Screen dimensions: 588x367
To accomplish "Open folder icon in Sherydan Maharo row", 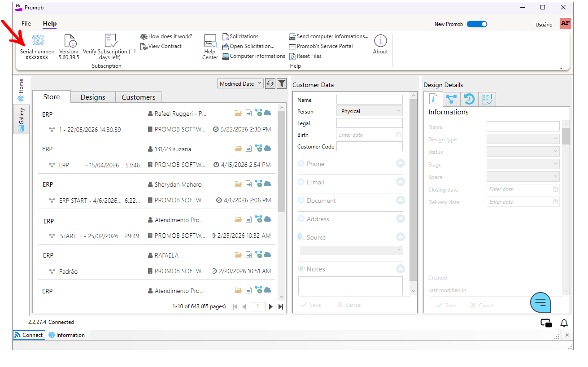I will point(239,184).
